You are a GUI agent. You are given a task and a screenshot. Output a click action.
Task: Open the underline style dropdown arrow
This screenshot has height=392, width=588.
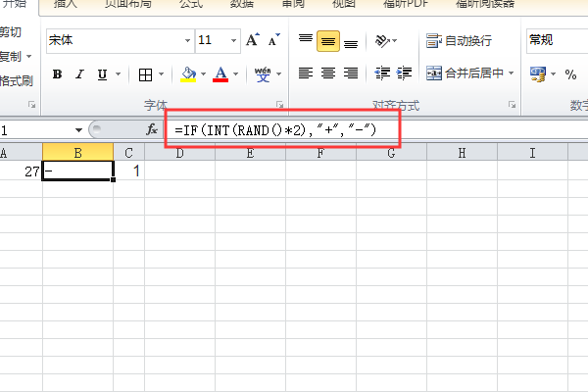[119, 74]
